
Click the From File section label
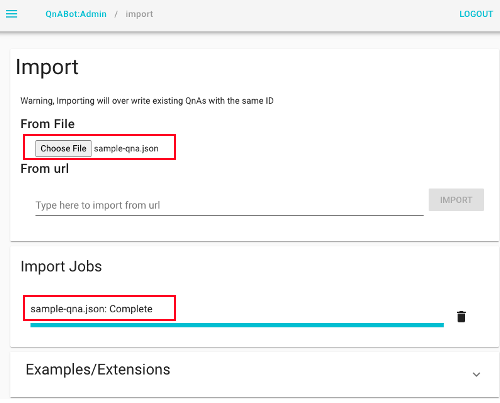click(x=47, y=124)
